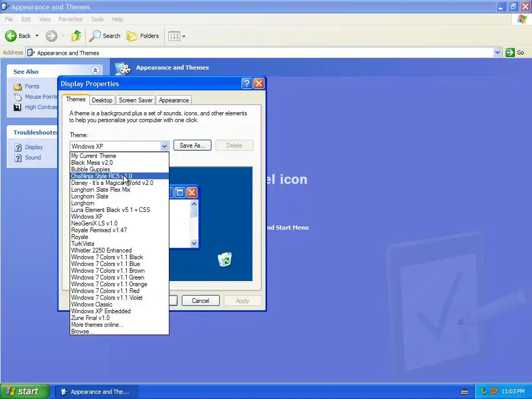Click Appearance and Themes taskbar button
This screenshot has height=399, width=532.
point(96,392)
